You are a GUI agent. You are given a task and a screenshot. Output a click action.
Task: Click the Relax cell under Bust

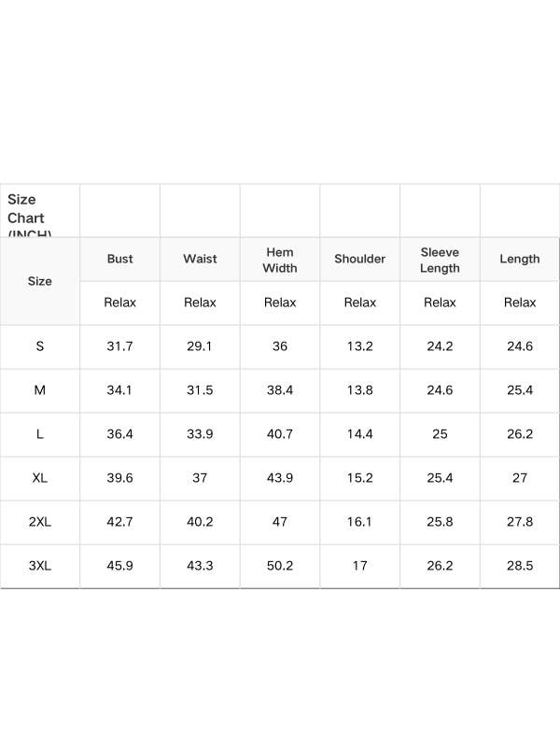click(x=119, y=303)
